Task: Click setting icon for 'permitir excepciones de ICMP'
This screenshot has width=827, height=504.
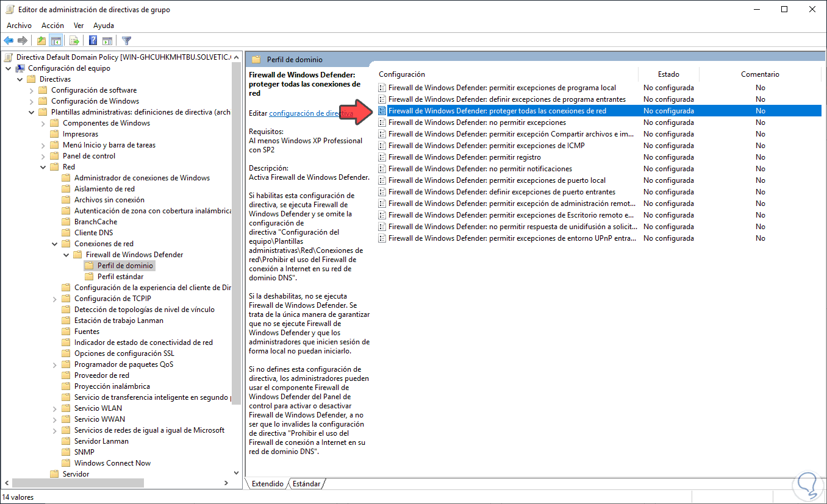Action: (382, 146)
